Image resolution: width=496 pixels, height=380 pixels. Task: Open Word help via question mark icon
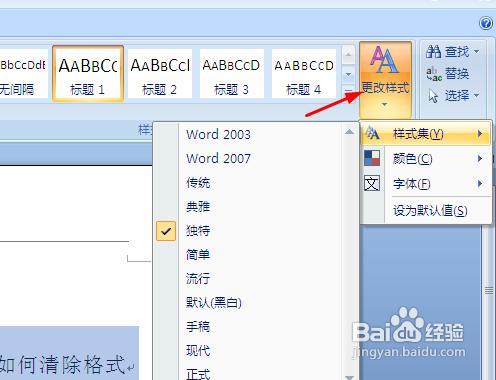486,23
